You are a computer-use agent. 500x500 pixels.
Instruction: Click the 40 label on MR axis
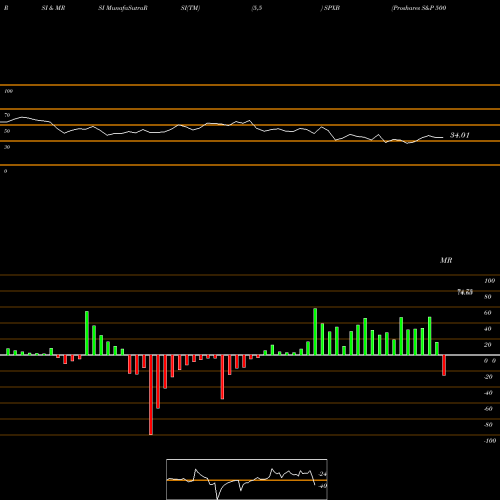tap(487, 329)
